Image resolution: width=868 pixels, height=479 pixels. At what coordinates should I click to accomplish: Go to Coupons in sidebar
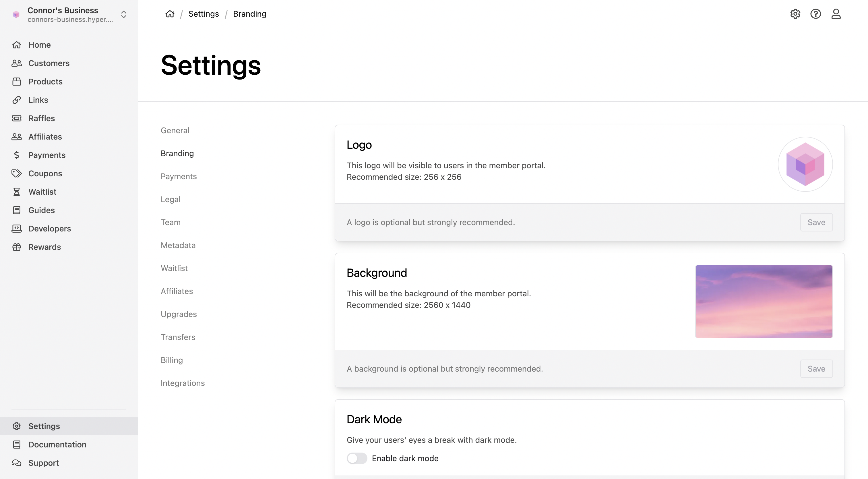45,173
